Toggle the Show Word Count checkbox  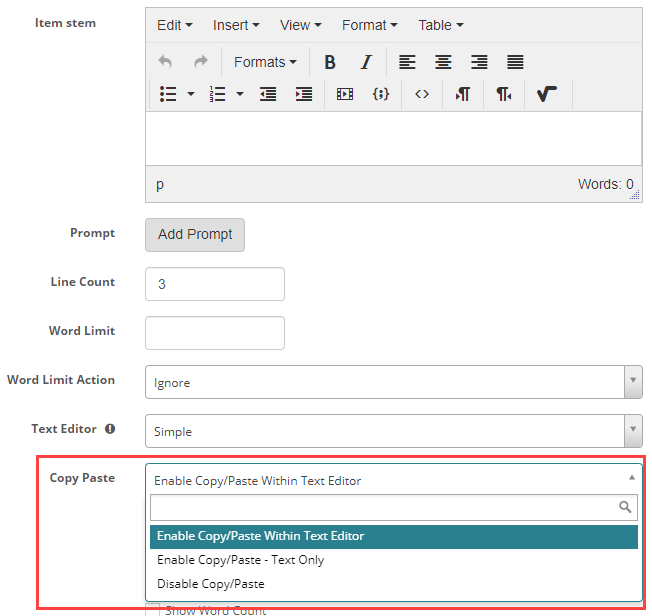point(153,609)
